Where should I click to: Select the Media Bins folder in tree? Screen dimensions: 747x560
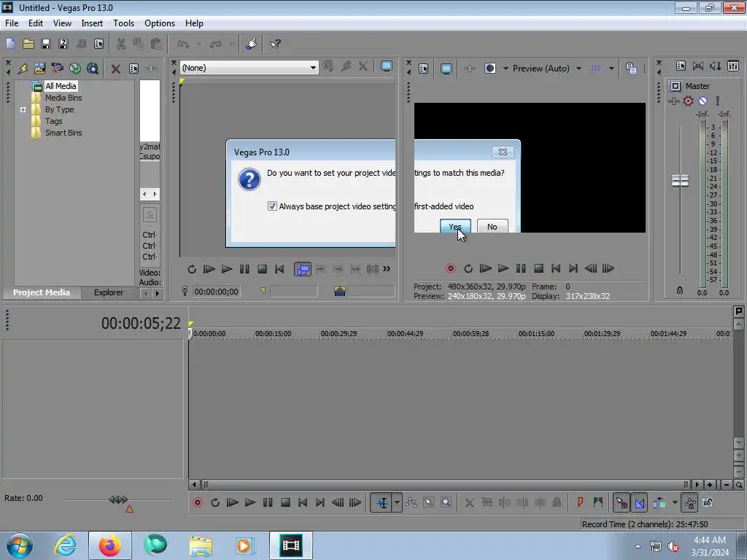coord(63,98)
